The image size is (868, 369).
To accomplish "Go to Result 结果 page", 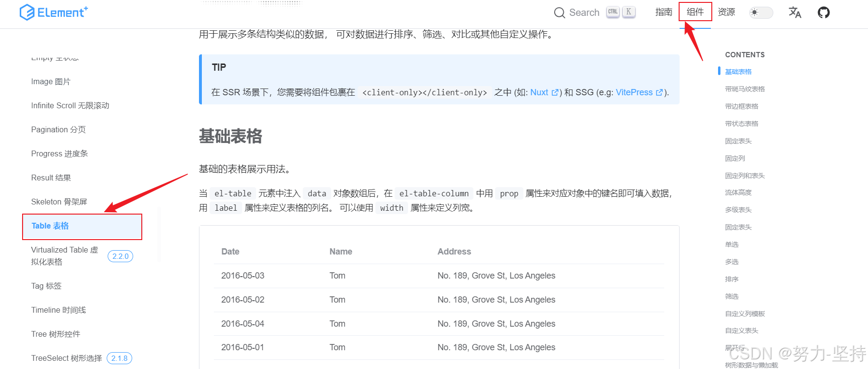I will pos(51,178).
